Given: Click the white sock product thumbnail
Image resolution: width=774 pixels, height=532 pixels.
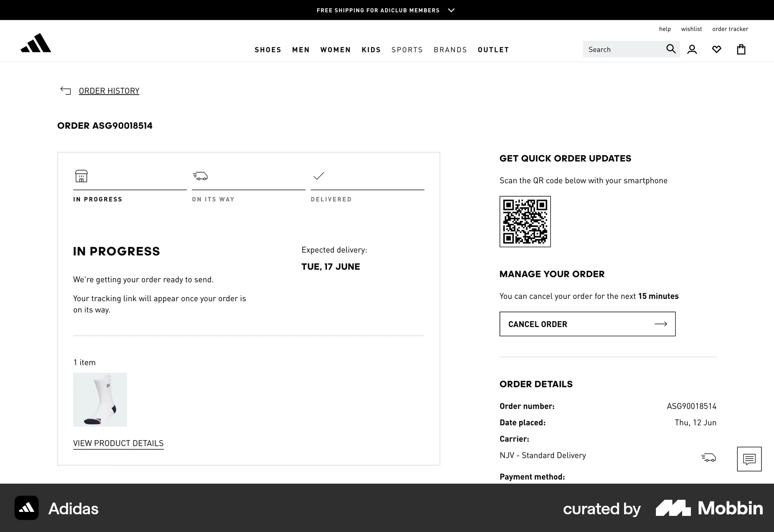Looking at the screenshot, I should 100,399.
